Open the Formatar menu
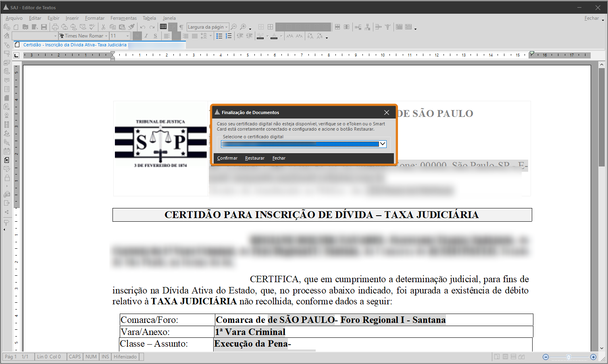 pyautogui.click(x=95, y=18)
